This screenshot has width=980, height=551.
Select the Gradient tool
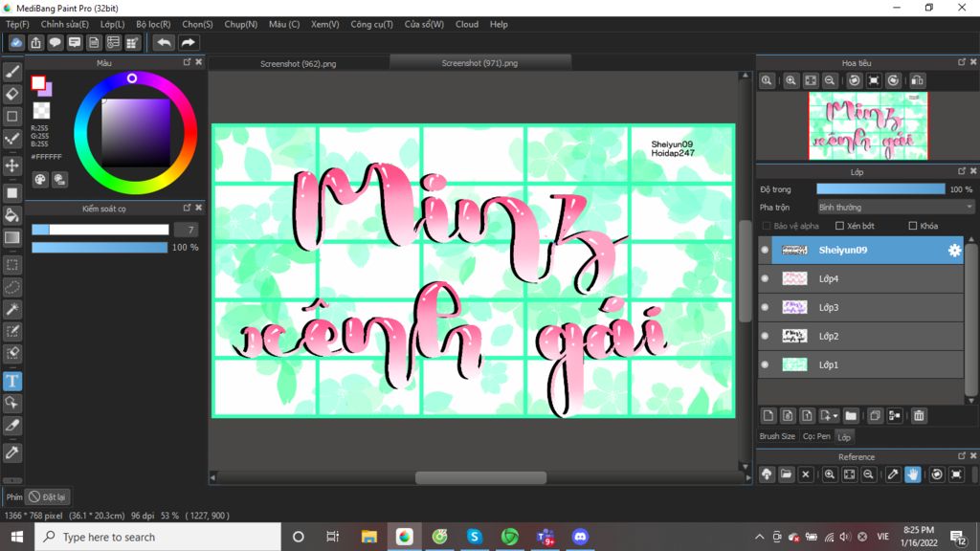11,237
